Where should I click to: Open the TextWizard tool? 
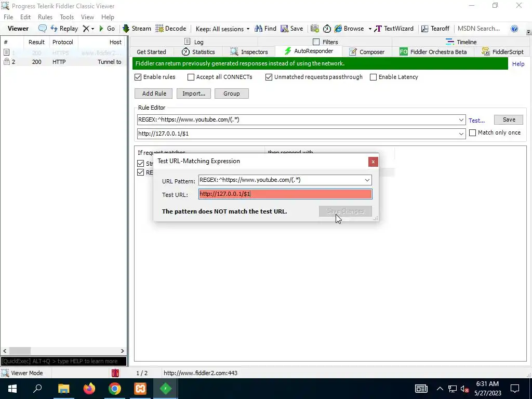click(394, 29)
